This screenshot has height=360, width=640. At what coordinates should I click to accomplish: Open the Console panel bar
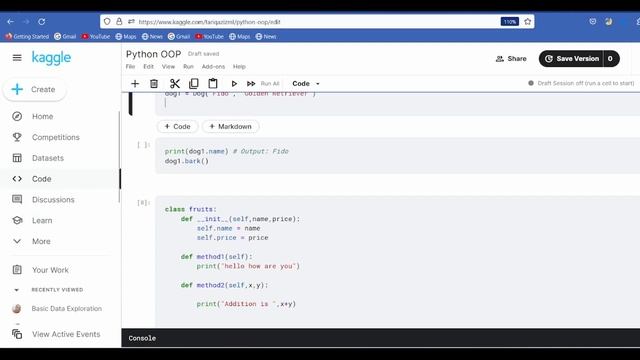[x=380, y=338]
